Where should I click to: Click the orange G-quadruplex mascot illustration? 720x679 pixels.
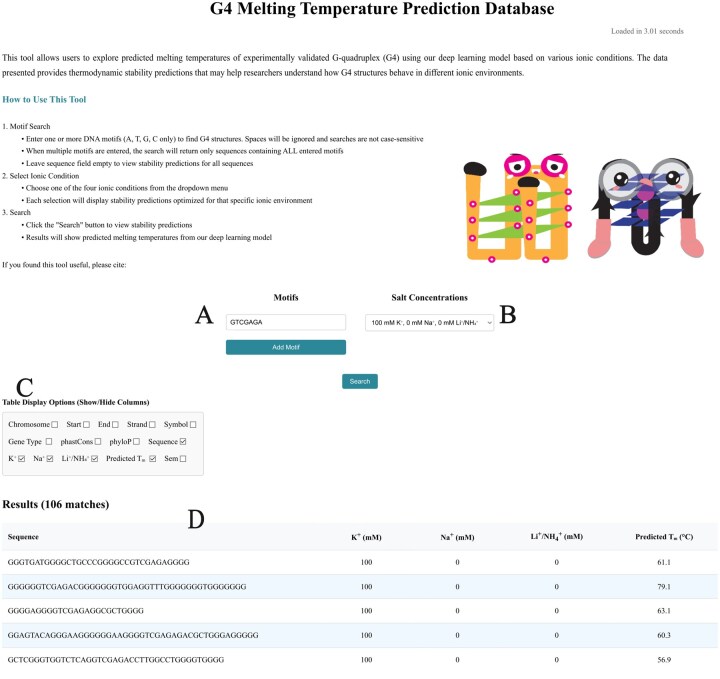518,208
